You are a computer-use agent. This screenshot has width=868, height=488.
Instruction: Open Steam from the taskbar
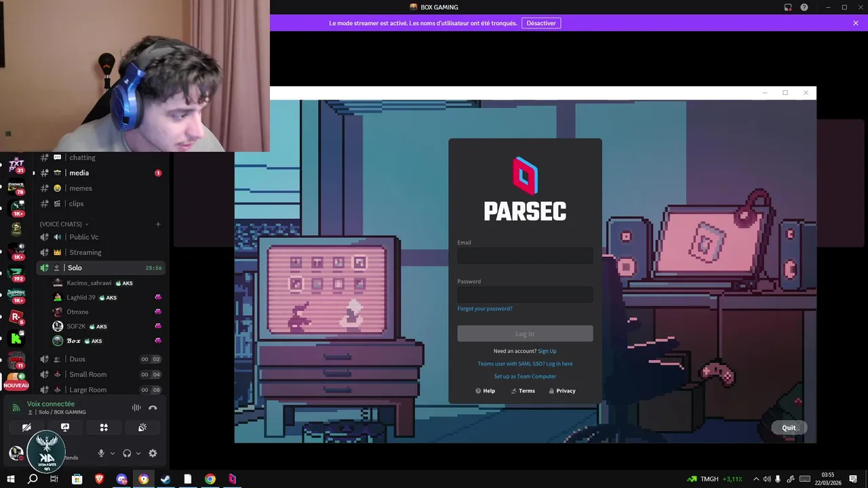click(x=165, y=479)
